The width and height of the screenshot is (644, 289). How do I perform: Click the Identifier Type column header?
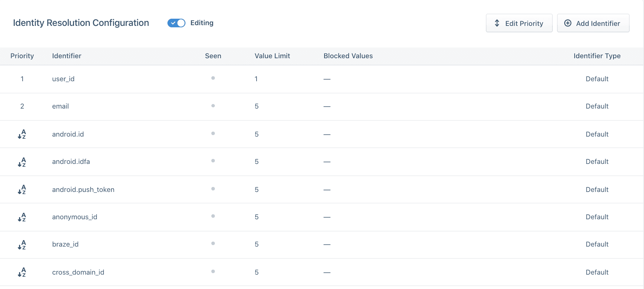pyautogui.click(x=597, y=56)
